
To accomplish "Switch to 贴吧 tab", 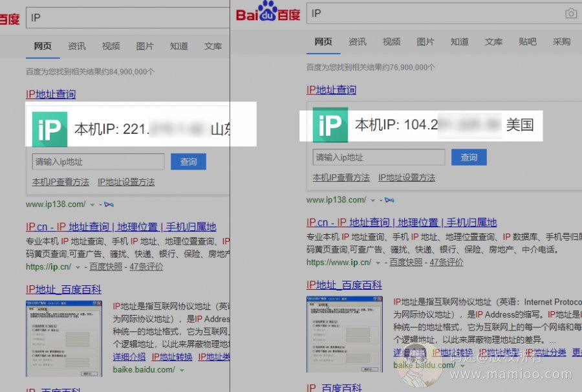I will tap(527, 42).
